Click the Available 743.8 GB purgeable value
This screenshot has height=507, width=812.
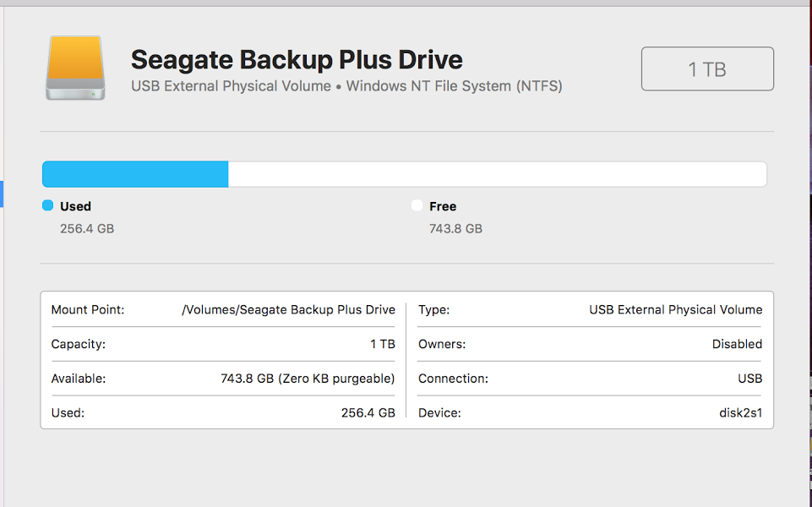tap(308, 379)
